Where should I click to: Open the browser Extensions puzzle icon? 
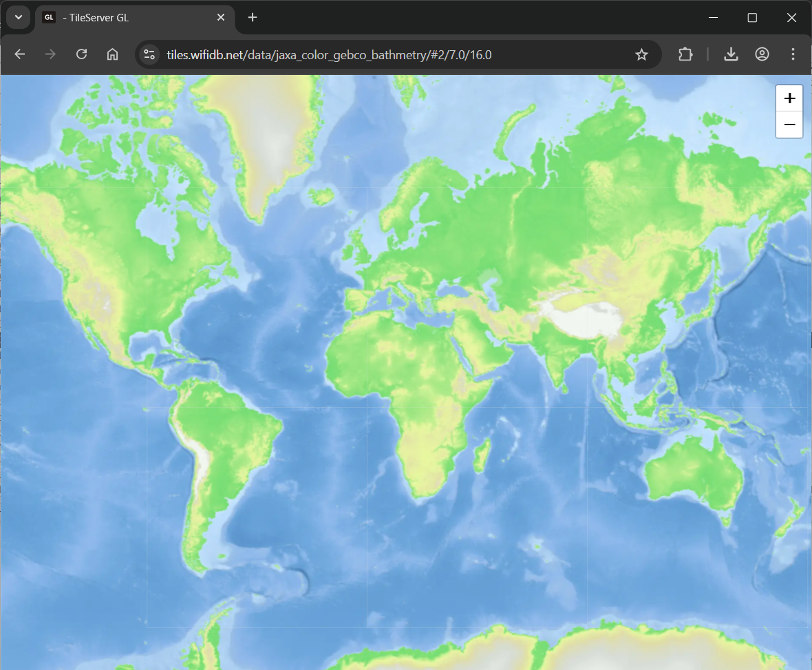(685, 54)
